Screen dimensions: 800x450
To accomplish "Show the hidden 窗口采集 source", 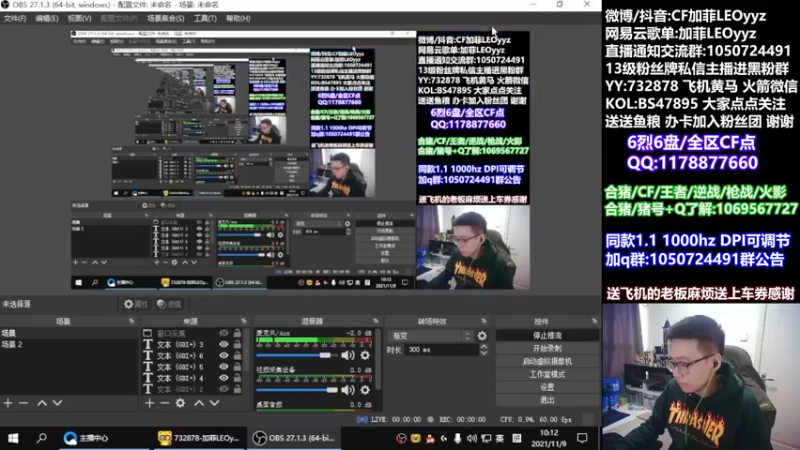I will click(223, 333).
